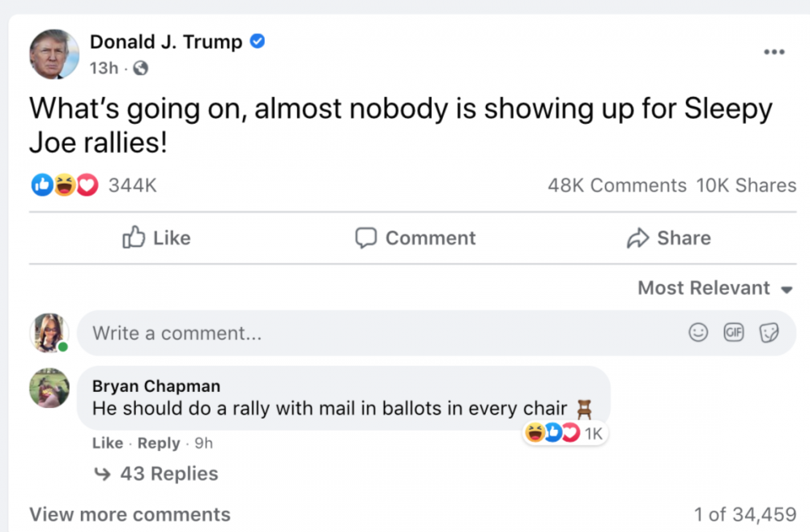Like the Donald J. Trump post

[x=156, y=238]
